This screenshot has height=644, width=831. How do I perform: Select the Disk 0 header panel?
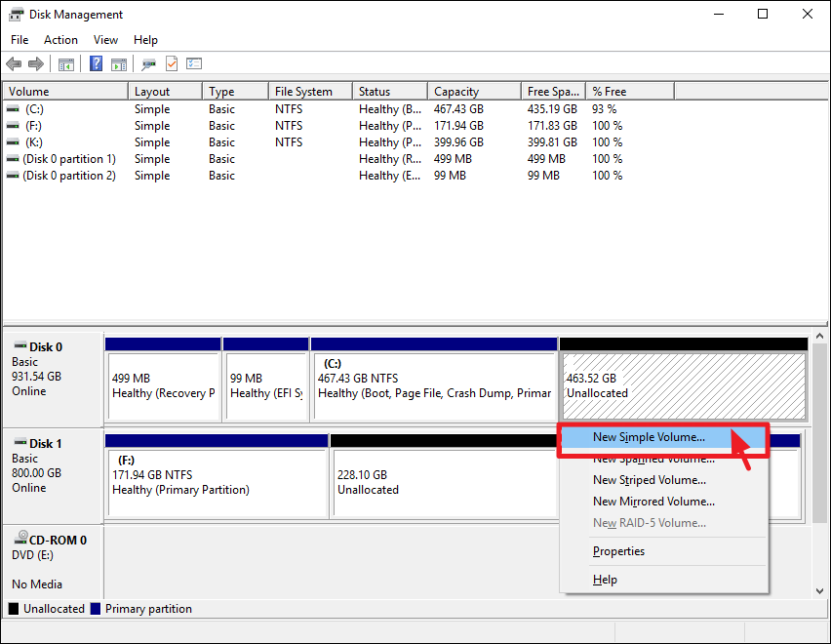(53, 380)
